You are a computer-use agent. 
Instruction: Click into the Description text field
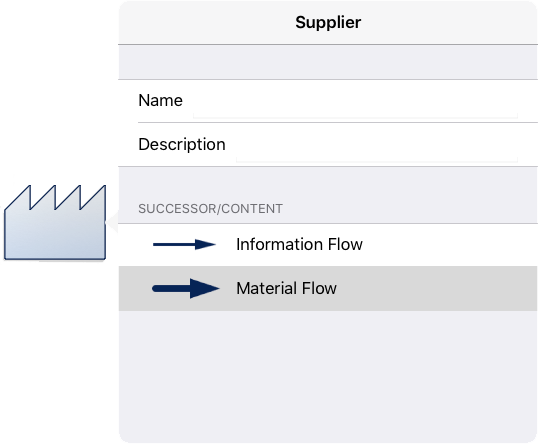point(377,145)
